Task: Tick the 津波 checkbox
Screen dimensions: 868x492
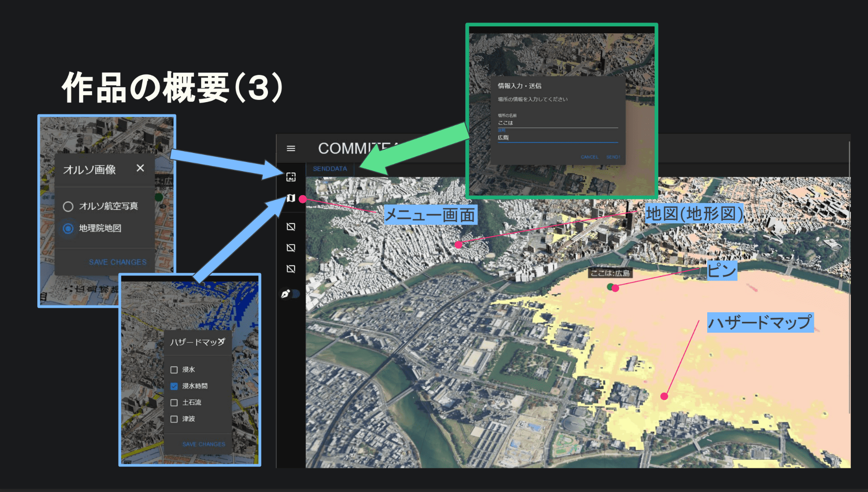Action: click(174, 419)
